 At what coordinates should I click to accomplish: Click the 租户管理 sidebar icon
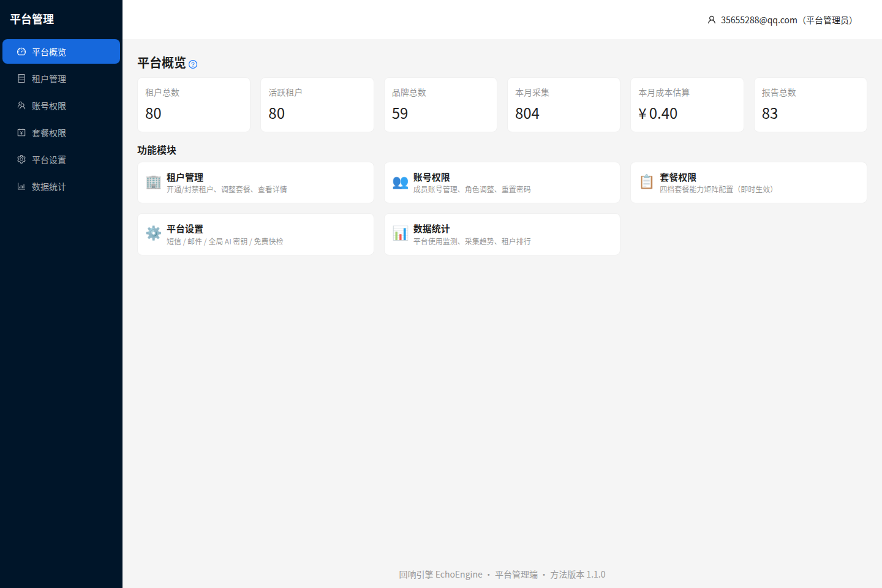pos(21,79)
